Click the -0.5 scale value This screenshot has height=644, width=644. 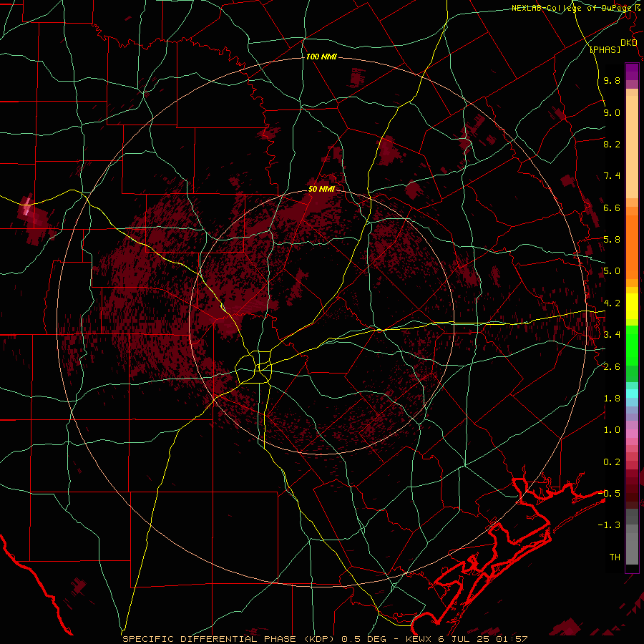(610, 494)
